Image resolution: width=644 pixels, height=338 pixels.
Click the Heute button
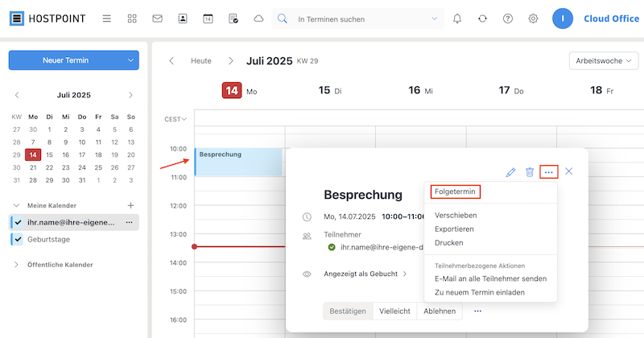(200, 61)
